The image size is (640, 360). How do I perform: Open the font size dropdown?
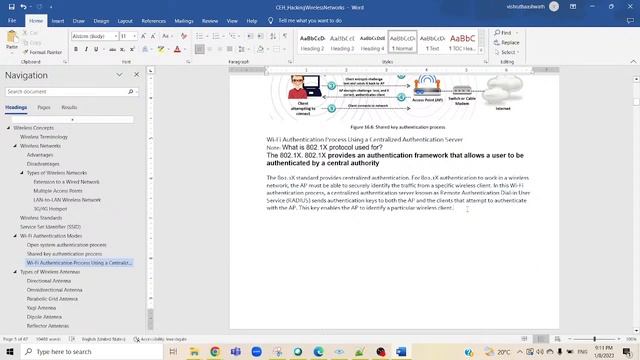pyautogui.click(x=134, y=36)
